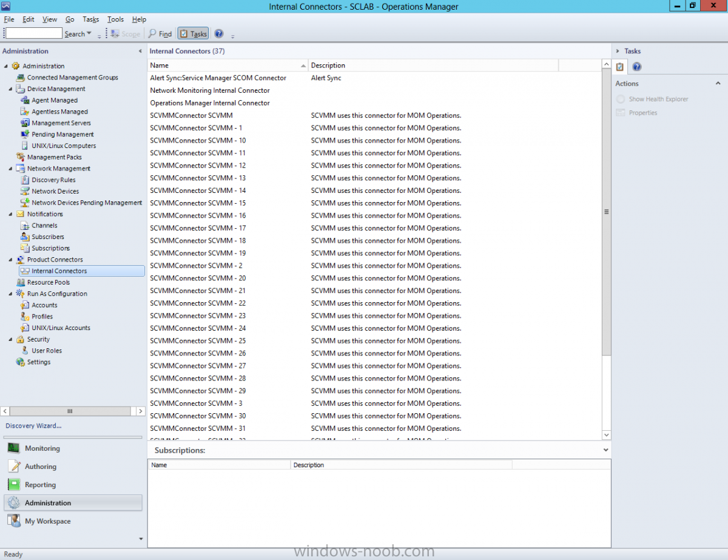Open the Edit menu

coord(29,19)
